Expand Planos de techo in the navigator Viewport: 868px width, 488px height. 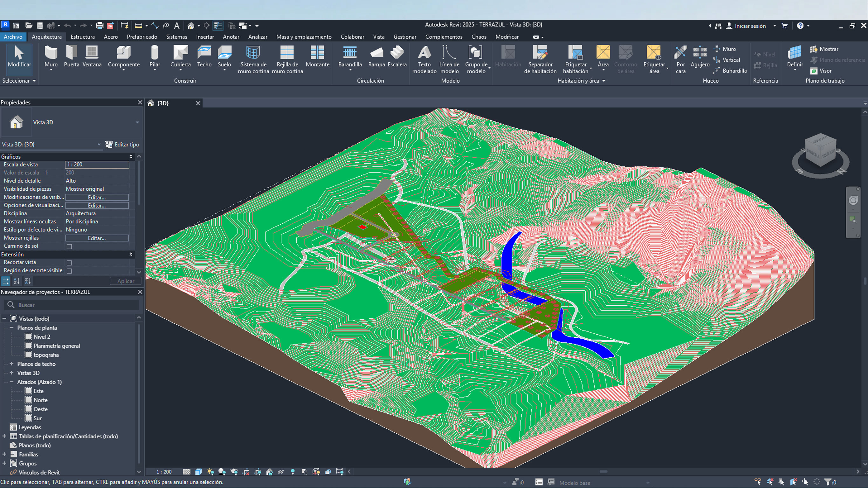point(11,364)
